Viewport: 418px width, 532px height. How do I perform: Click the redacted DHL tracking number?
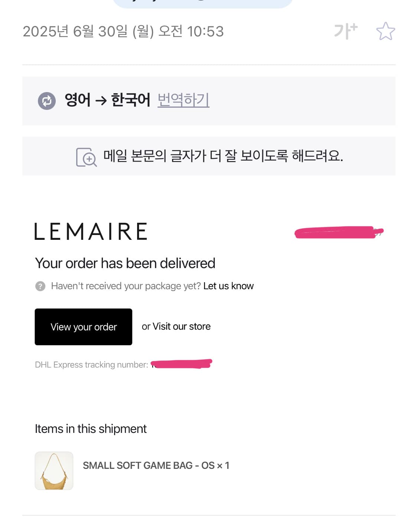pos(181,364)
